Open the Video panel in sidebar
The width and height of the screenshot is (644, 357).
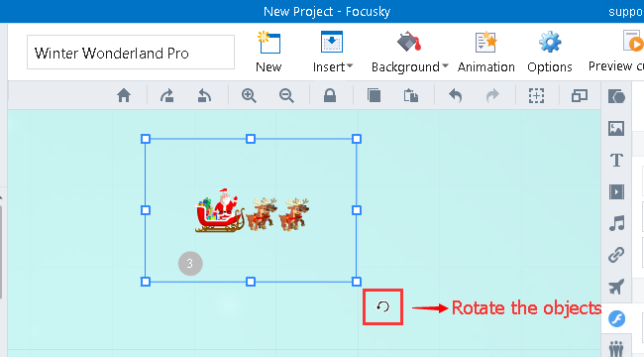coord(616,191)
